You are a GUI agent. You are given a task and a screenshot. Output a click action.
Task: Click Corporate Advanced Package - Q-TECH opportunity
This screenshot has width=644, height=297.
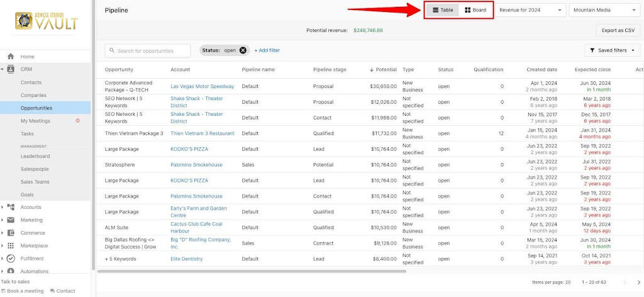pos(128,86)
